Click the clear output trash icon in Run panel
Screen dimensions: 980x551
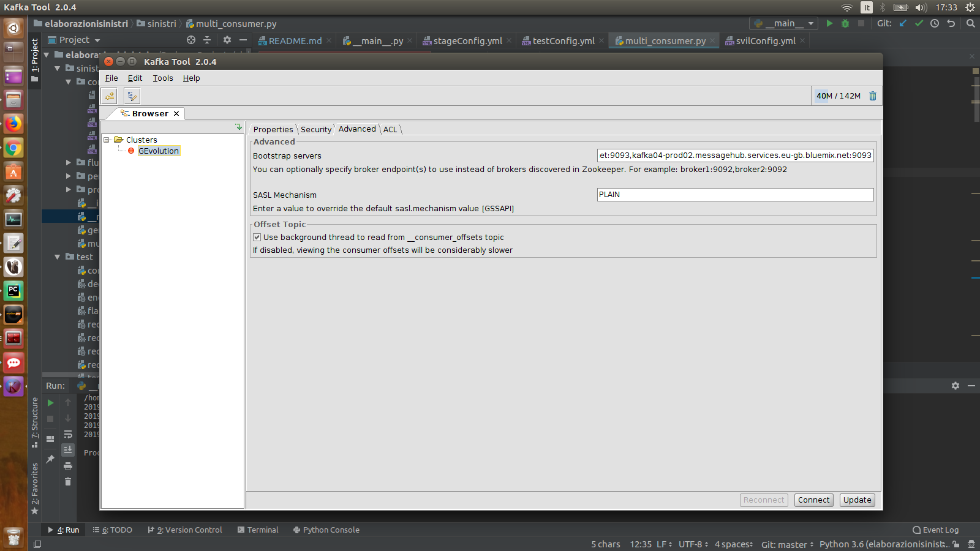(68, 482)
